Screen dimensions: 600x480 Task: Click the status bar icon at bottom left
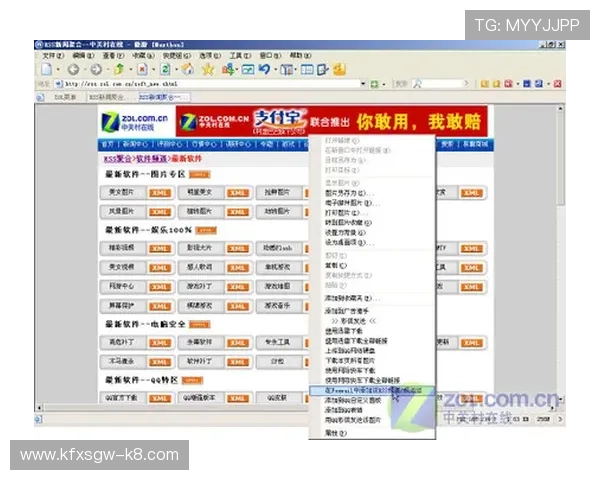pyautogui.click(x=39, y=419)
